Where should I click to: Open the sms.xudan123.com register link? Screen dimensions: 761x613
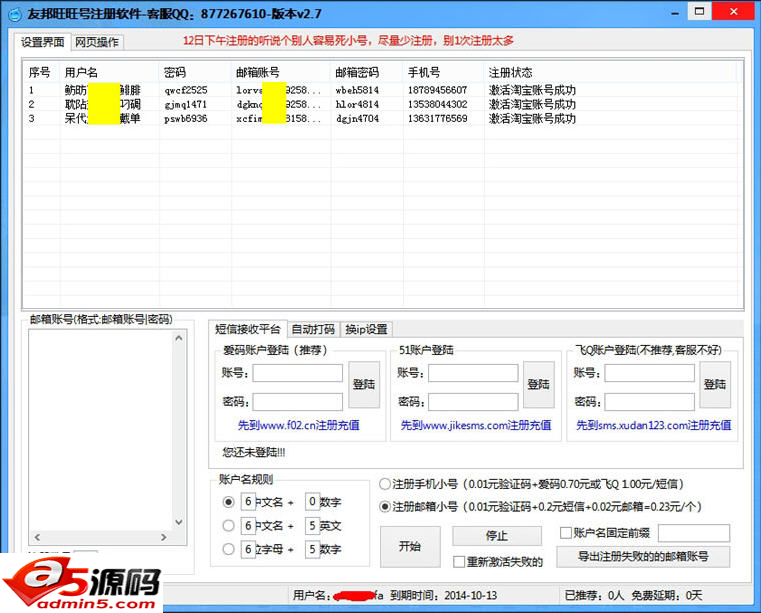click(653, 425)
